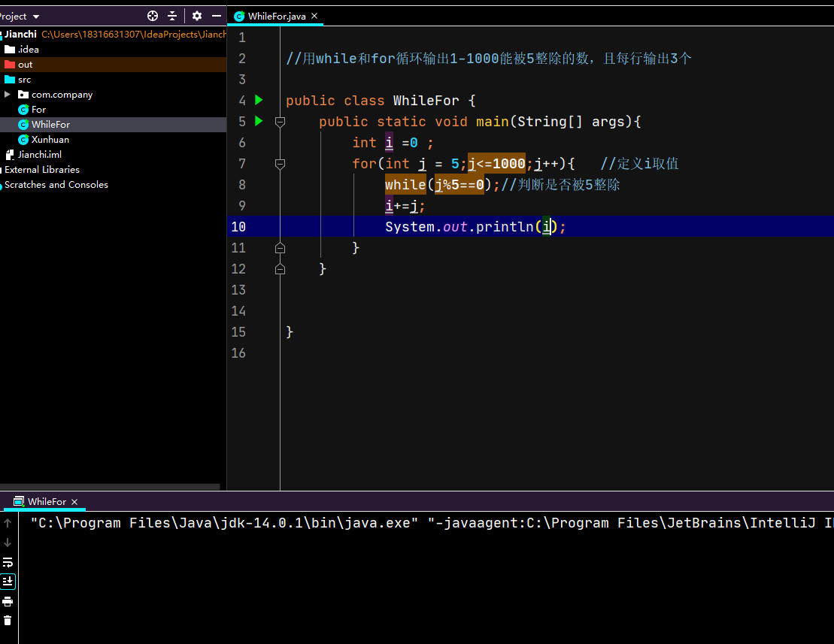Switch to WhileFor.java editor tab
The width and height of the screenshot is (834, 644).
point(277,17)
